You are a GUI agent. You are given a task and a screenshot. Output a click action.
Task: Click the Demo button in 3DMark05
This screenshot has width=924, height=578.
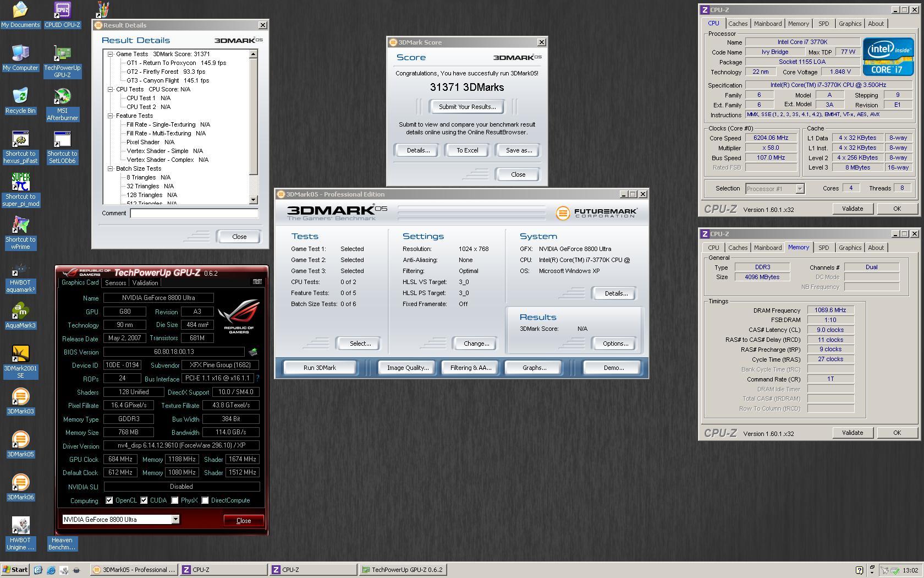613,368
